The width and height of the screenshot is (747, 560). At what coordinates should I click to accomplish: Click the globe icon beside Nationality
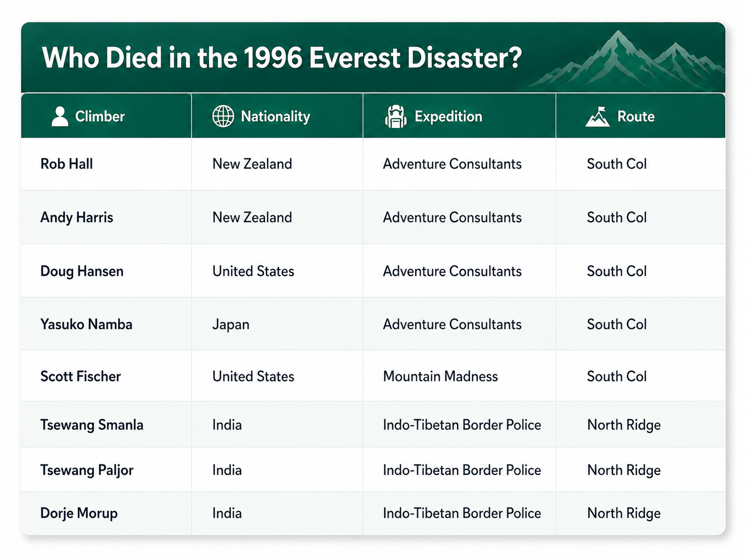pyautogui.click(x=223, y=116)
